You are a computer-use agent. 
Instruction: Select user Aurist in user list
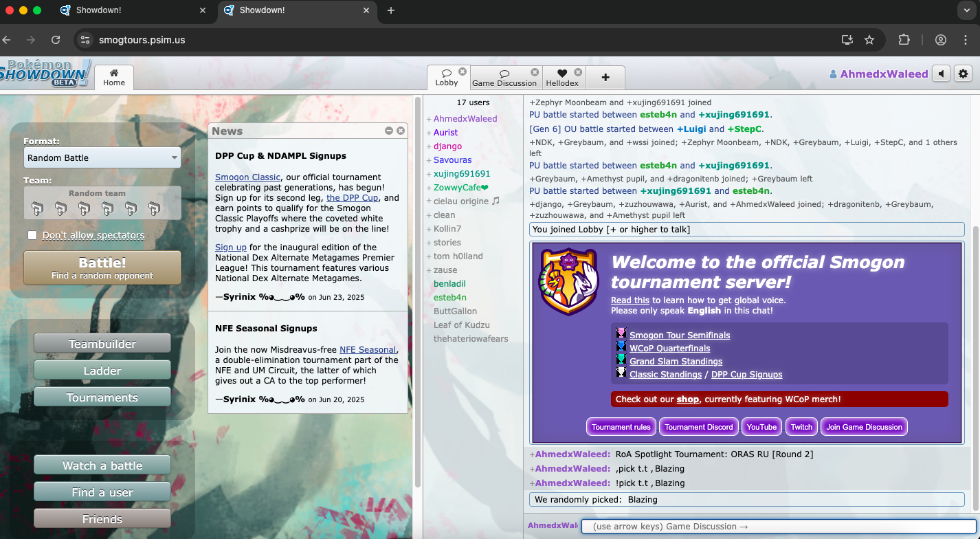(445, 133)
